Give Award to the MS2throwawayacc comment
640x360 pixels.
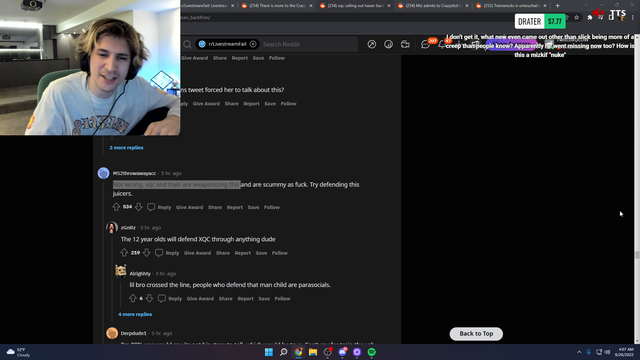(189, 207)
